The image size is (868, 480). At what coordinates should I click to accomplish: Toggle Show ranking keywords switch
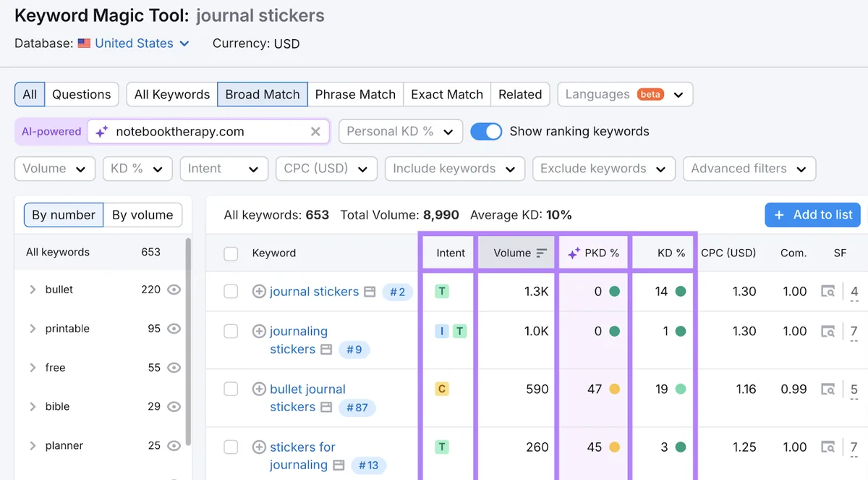pyautogui.click(x=486, y=132)
